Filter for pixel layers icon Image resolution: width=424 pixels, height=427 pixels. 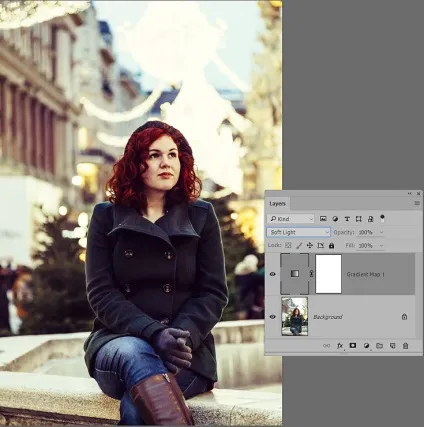323,219
